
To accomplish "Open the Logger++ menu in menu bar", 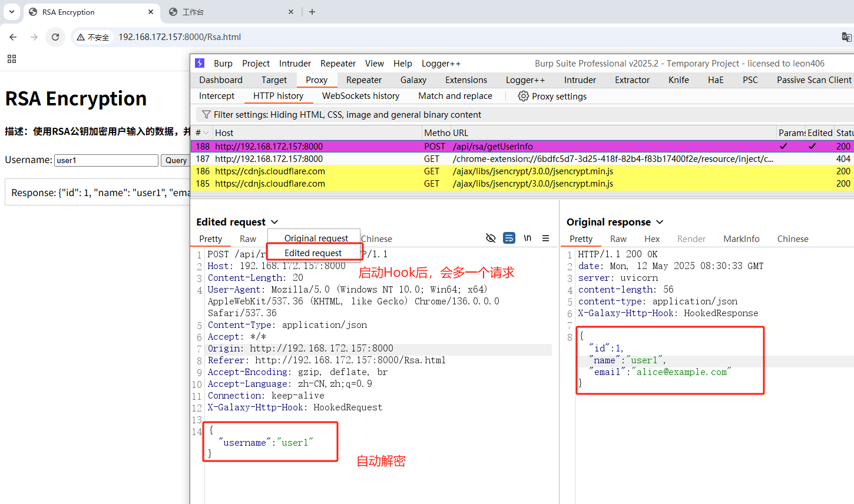I will point(441,63).
